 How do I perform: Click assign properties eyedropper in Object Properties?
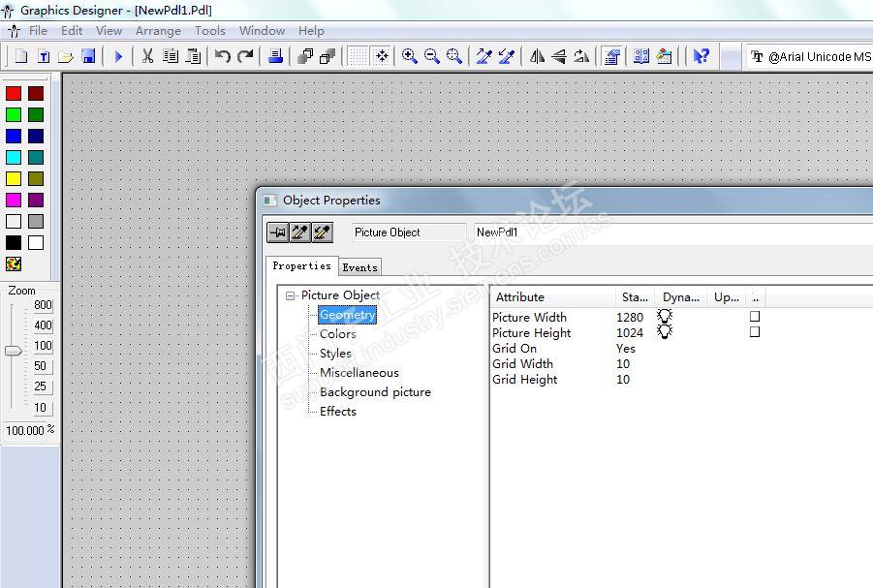click(x=323, y=232)
